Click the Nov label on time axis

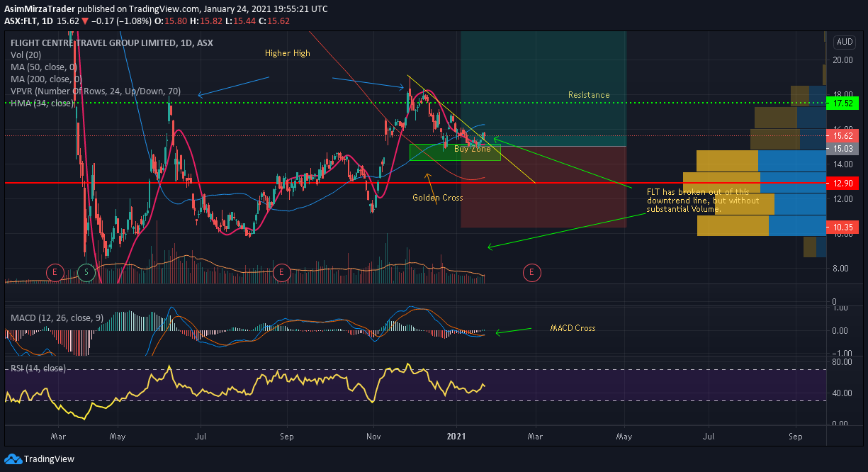pos(372,437)
